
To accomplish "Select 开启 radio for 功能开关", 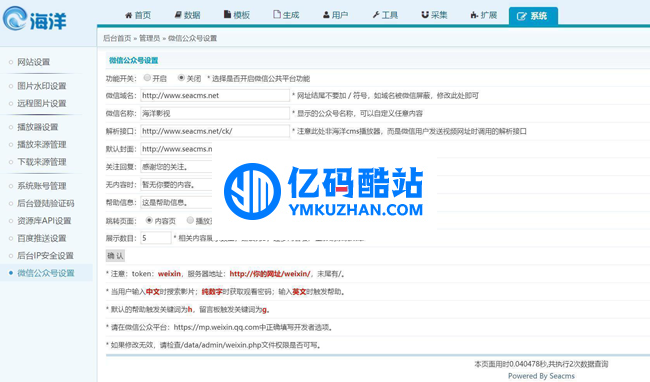I will pyautogui.click(x=147, y=77).
